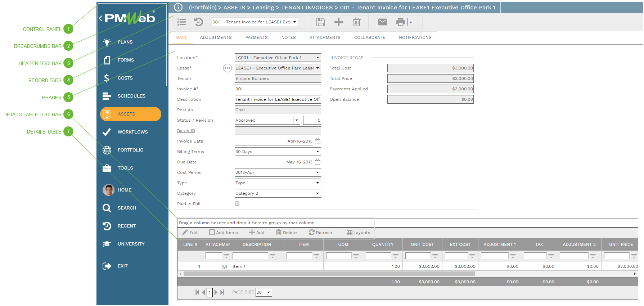
Task: Click into the Invoice # field
Action: (x=278, y=89)
